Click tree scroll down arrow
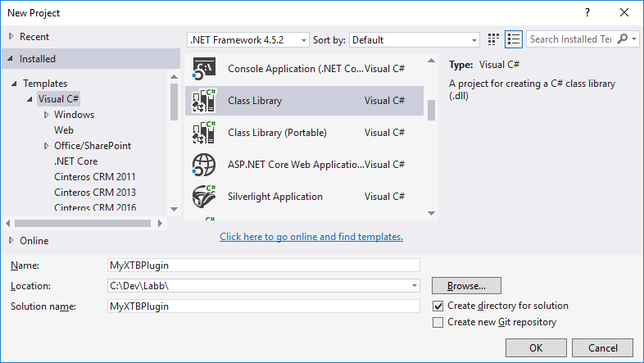This screenshot has width=644, height=363. click(175, 209)
